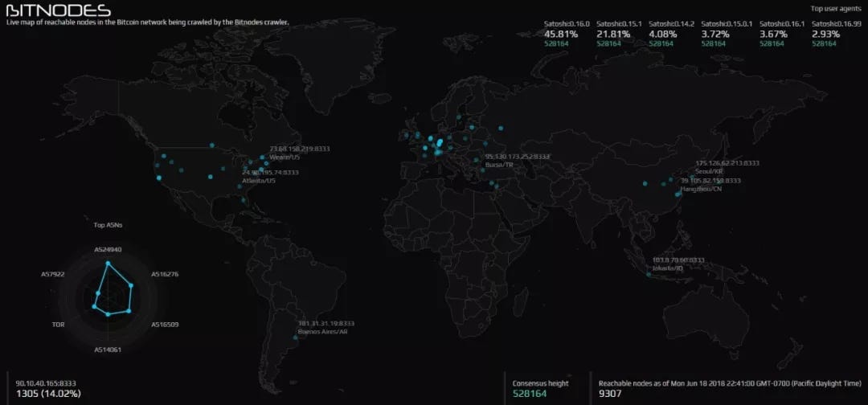Click the 90.10.40.165:8333 node address
The height and width of the screenshot is (405, 868).
(x=45, y=382)
